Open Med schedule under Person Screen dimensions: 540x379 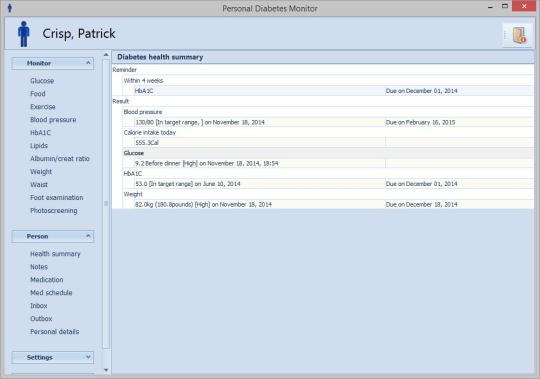51,293
